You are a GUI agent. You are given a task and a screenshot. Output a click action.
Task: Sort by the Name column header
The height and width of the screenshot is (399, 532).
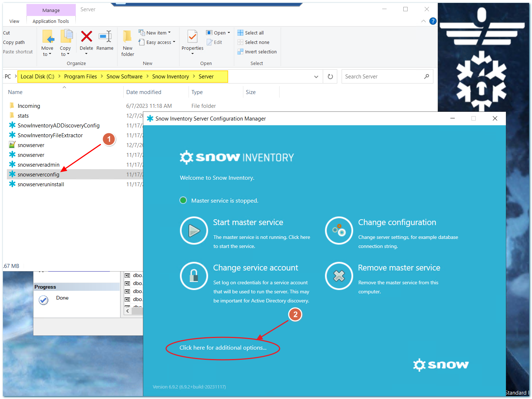coord(15,92)
